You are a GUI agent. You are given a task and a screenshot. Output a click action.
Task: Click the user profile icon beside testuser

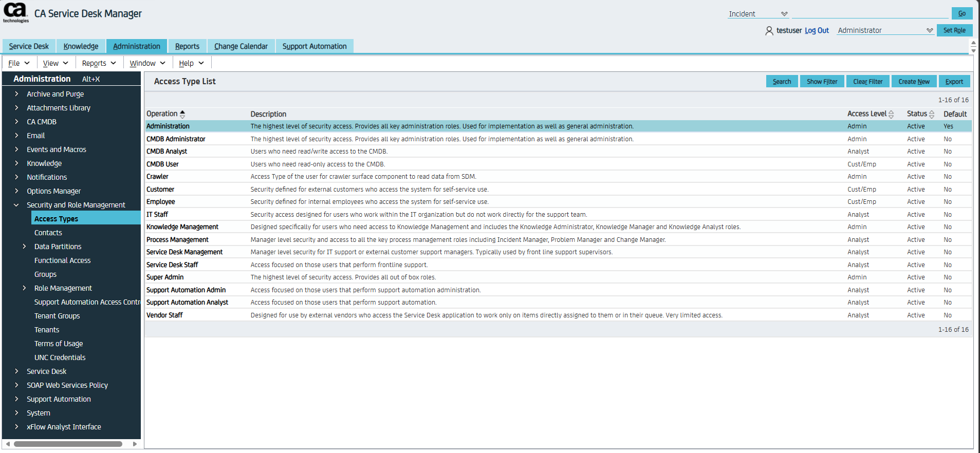[x=769, y=31]
